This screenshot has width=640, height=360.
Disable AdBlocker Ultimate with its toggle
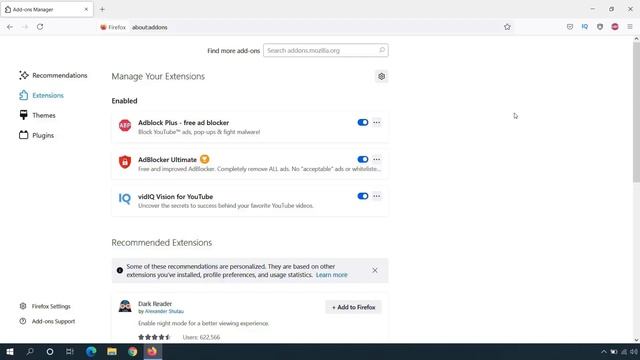pyautogui.click(x=362, y=160)
